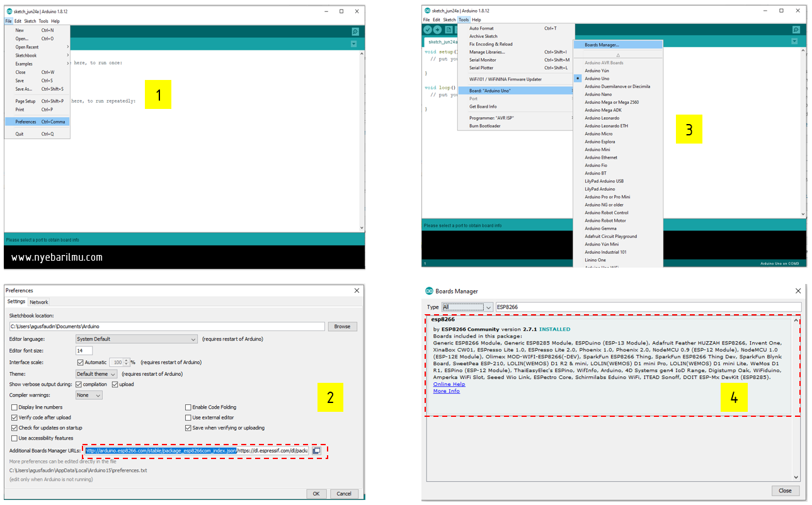Click the Arduino logo in Boards Manager title bar
This screenshot has width=812, height=505.
(430, 291)
